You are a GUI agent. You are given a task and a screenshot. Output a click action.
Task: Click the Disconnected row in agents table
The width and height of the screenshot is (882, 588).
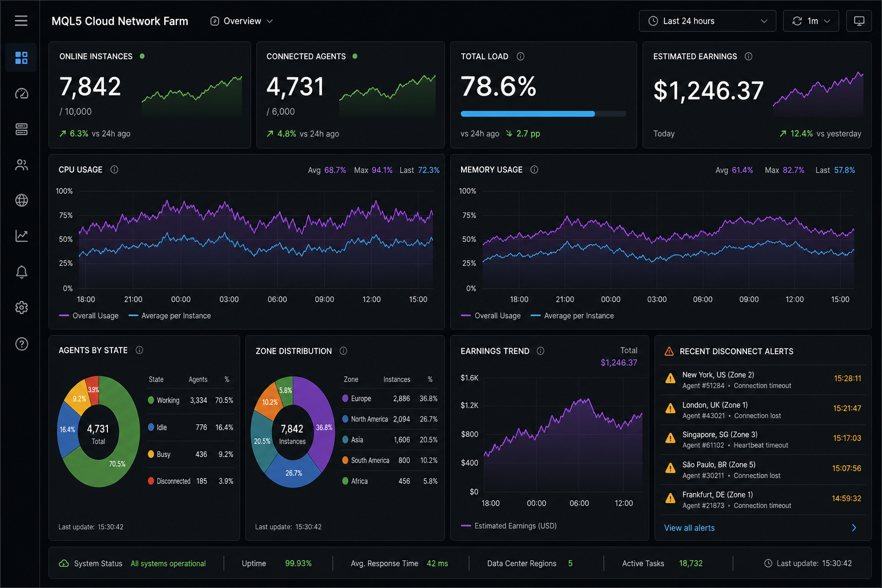[x=191, y=481]
